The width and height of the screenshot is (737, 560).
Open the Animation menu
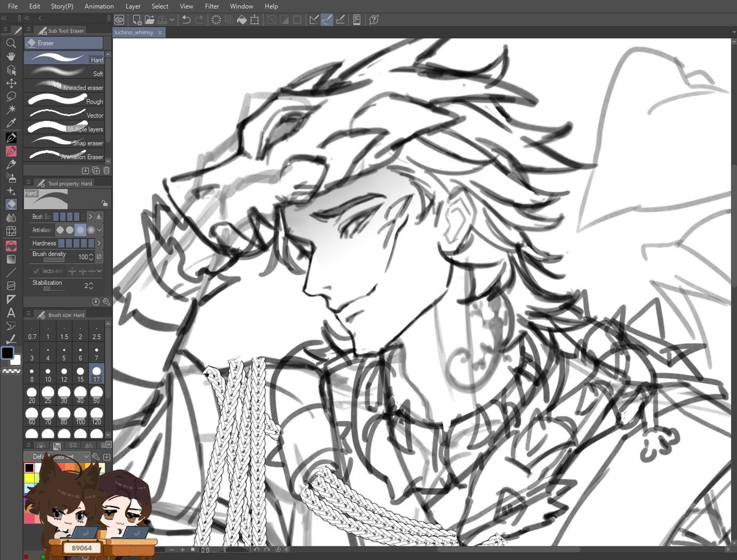(x=99, y=6)
